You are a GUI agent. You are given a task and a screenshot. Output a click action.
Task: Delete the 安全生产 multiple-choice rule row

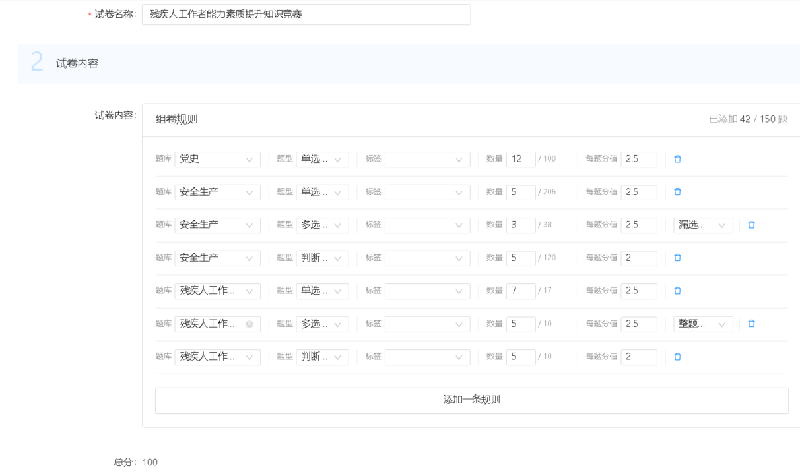(x=751, y=225)
